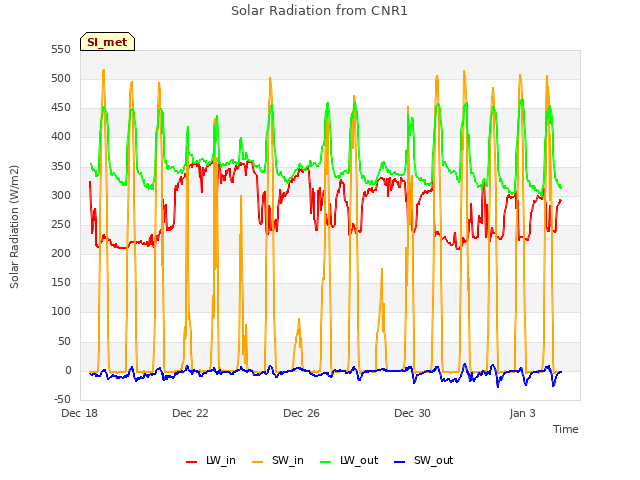
Task: Click the Dec 22 x-axis tick label
Action: point(190,413)
